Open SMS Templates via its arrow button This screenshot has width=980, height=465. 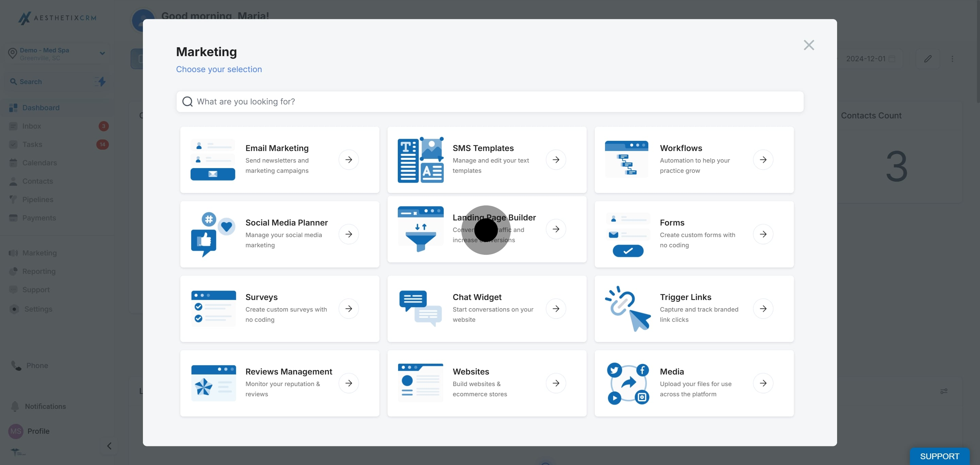(556, 160)
